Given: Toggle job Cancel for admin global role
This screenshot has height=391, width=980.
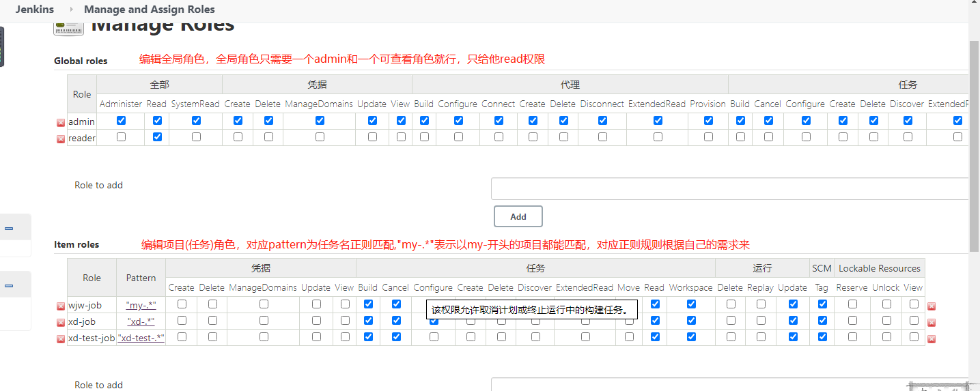Looking at the screenshot, I should (768, 120).
